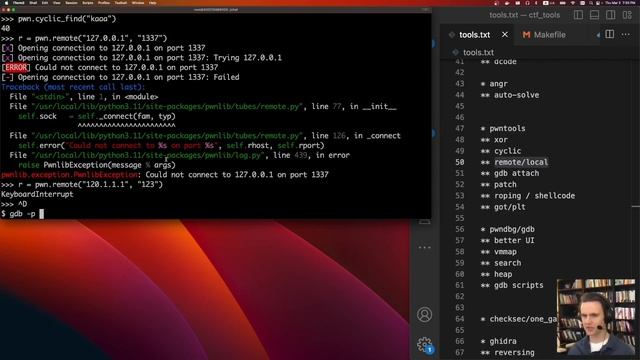This screenshot has height=360, width=640.
Task: Click the '** better UI' line in the editor
Action: (x=507, y=240)
